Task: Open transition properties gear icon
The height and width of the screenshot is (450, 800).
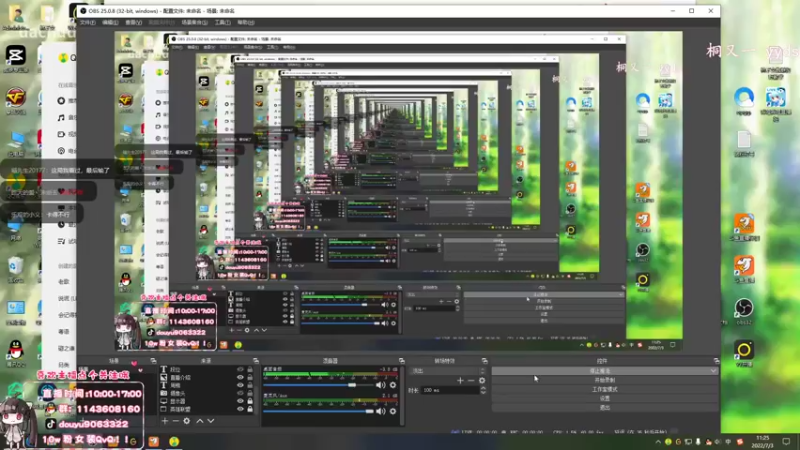Action: (482, 381)
